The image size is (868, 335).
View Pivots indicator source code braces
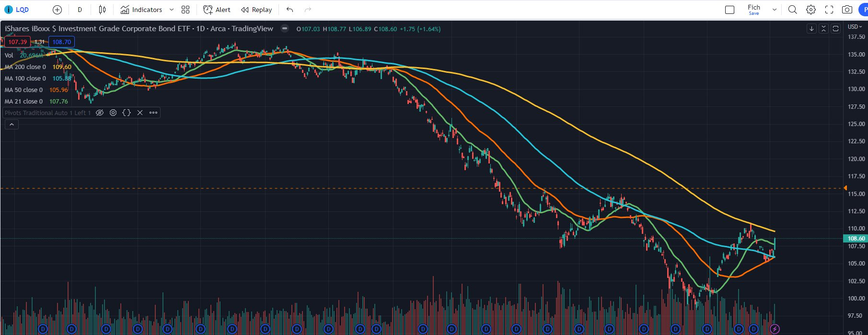(x=127, y=113)
